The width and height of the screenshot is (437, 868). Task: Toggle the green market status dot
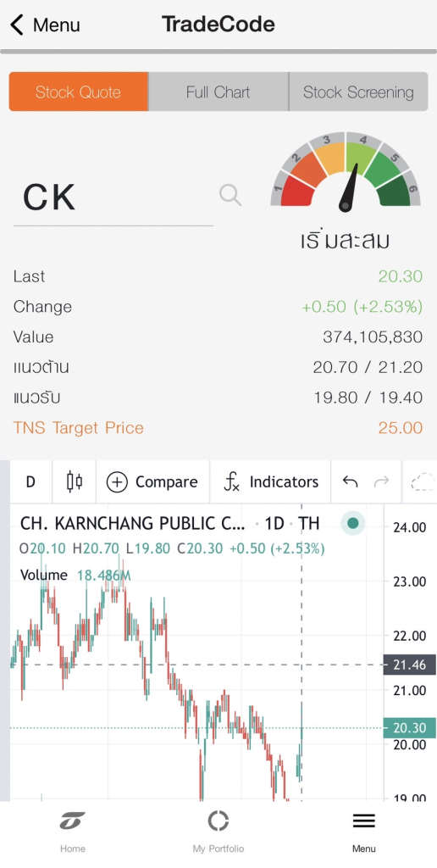tap(353, 523)
